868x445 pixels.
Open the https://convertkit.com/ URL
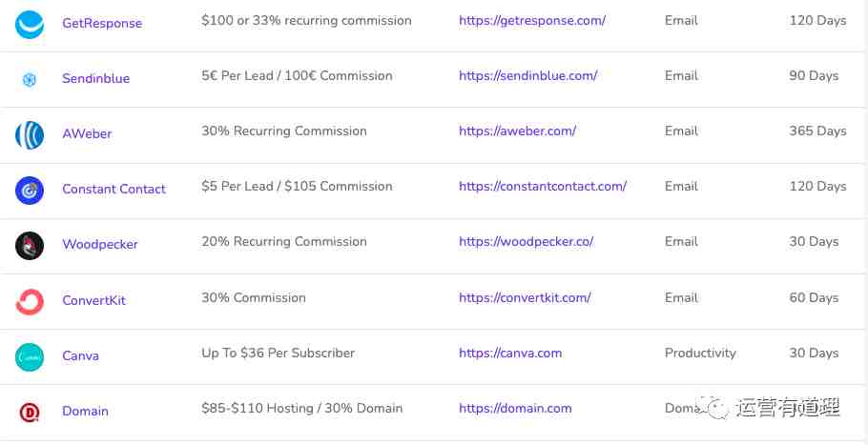click(x=525, y=297)
